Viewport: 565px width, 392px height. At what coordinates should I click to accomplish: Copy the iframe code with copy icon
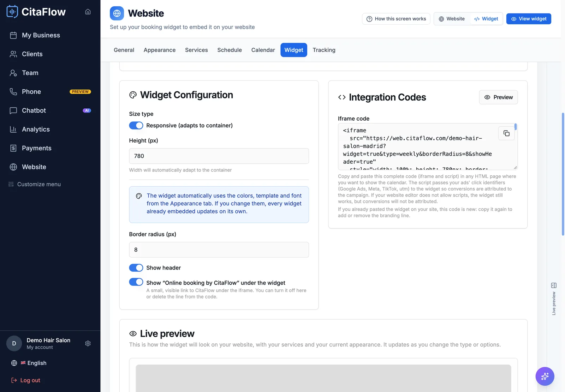[x=506, y=133]
